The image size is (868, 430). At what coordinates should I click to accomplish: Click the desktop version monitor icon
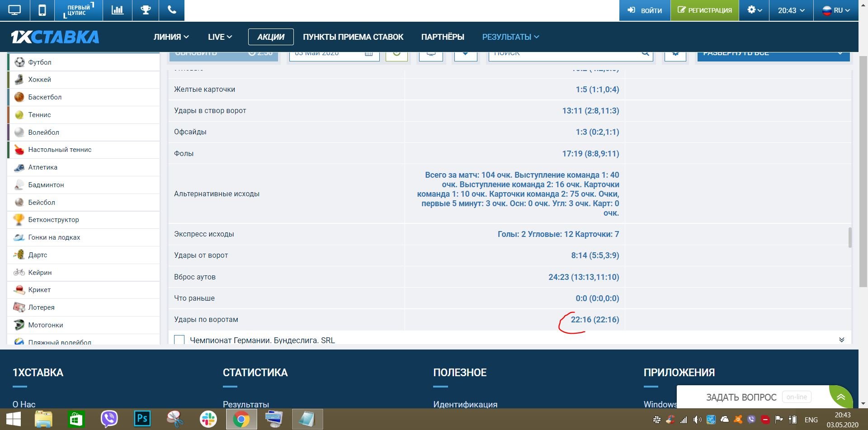[x=14, y=10]
